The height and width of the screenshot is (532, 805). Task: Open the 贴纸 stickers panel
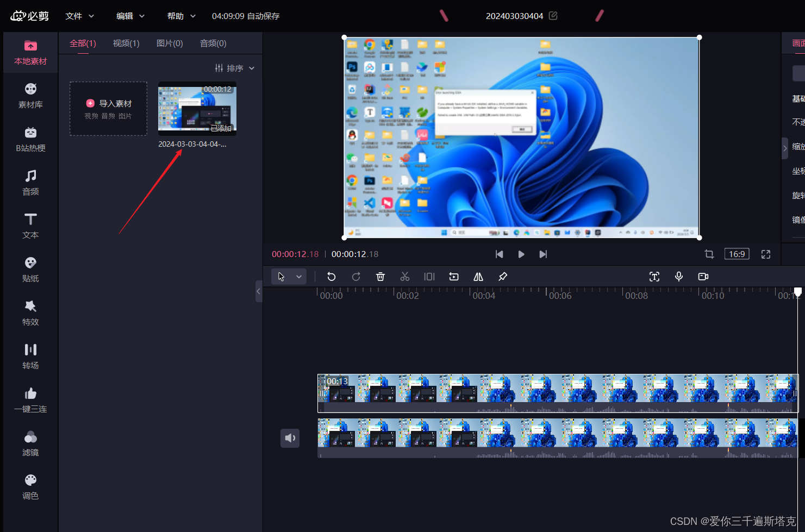(30, 270)
